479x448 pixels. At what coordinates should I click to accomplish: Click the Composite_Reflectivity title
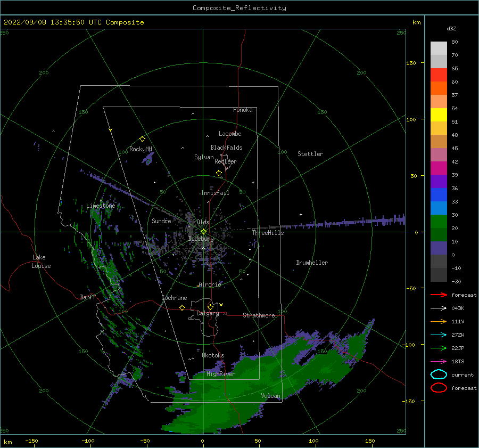click(x=239, y=8)
